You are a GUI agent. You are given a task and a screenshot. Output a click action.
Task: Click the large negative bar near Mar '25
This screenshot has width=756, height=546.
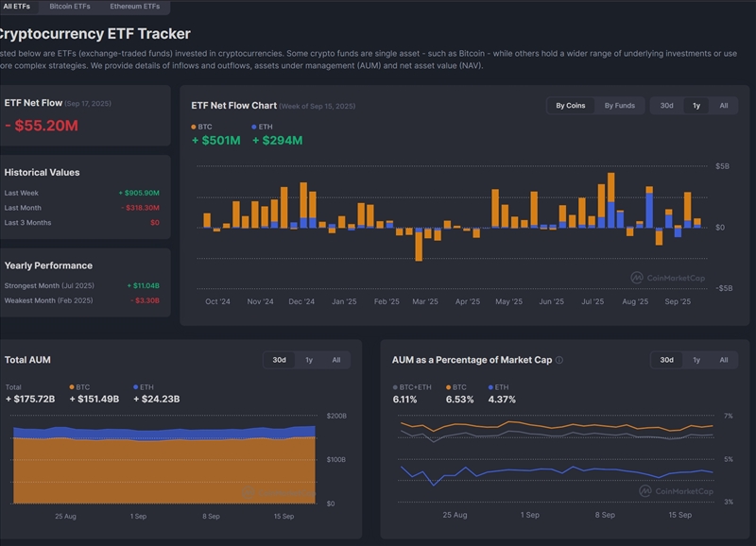tap(418, 244)
